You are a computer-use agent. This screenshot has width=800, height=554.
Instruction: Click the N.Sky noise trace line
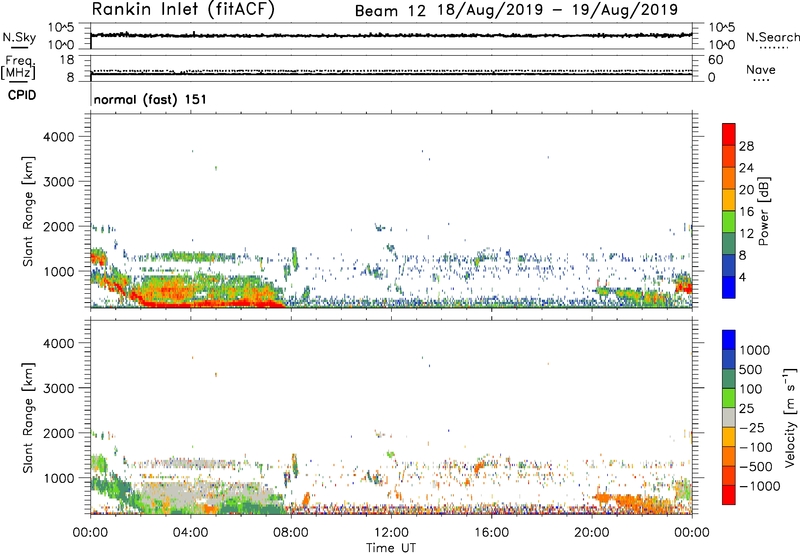click(x=391, y=35)
